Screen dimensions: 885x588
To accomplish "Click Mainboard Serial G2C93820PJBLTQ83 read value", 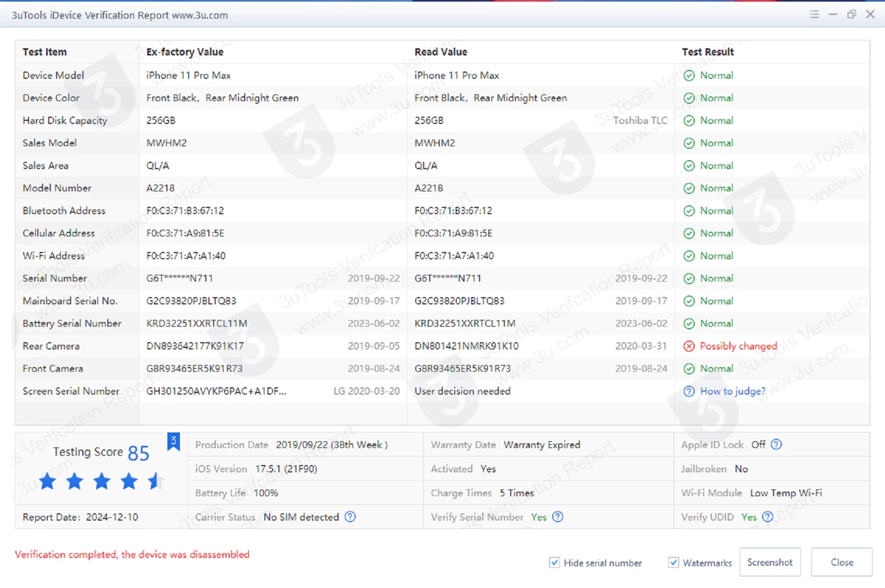I will (x=459, y=301).
